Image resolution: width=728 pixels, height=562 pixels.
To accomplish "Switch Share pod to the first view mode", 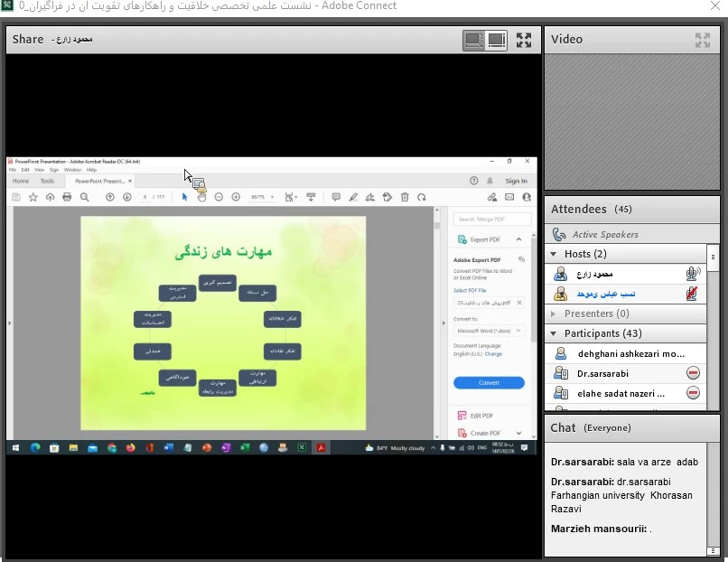I will 473,40.
